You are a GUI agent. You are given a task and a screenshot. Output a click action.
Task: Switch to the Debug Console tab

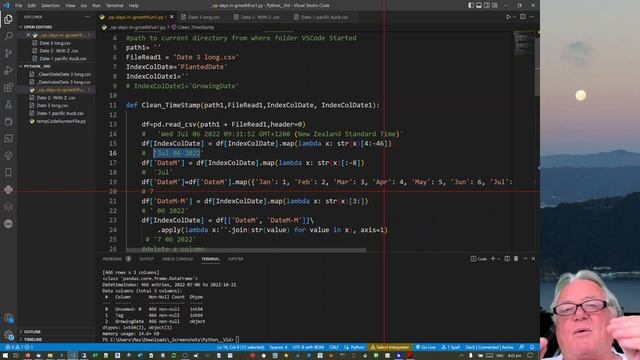pos(178,259)
